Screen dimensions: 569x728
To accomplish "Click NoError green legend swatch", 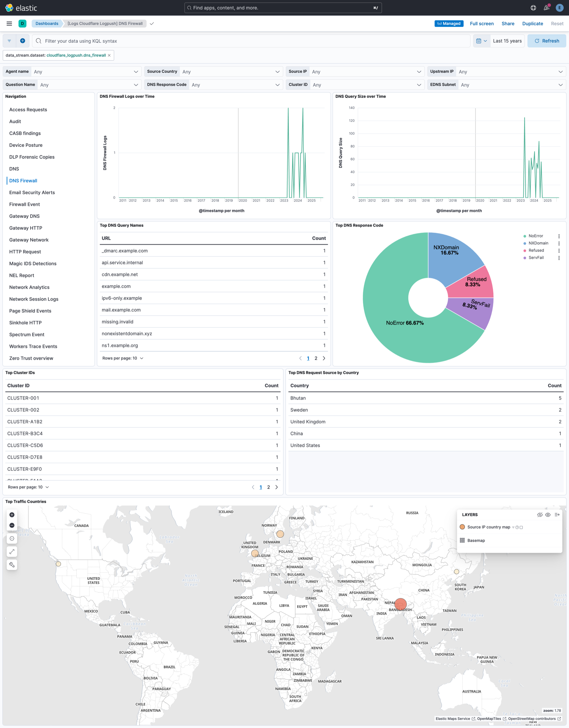I will [x=525, y=236].
